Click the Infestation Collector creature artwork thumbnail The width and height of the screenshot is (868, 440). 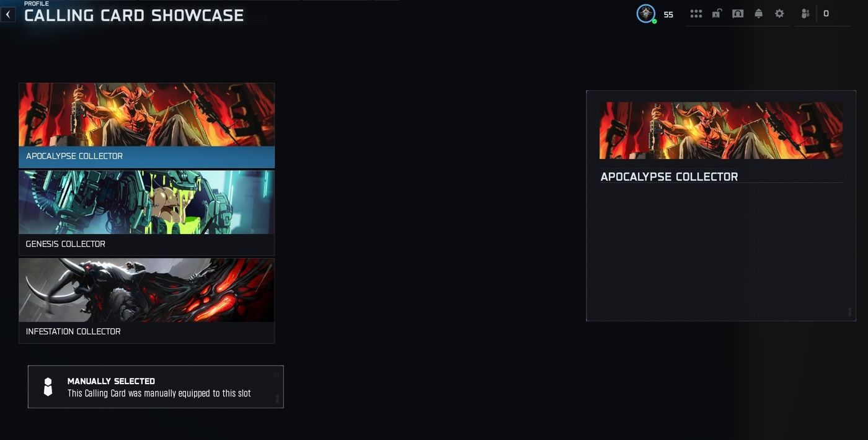[147, 290]
